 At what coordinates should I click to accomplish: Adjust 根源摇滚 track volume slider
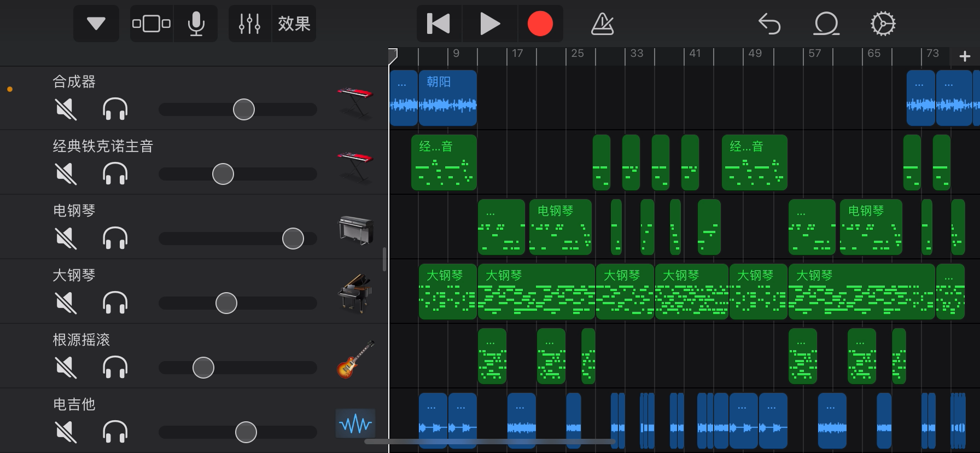coord(203,368)
